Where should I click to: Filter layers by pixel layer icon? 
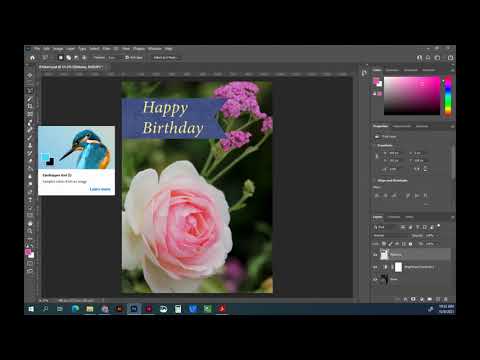(x=403, y=227)
